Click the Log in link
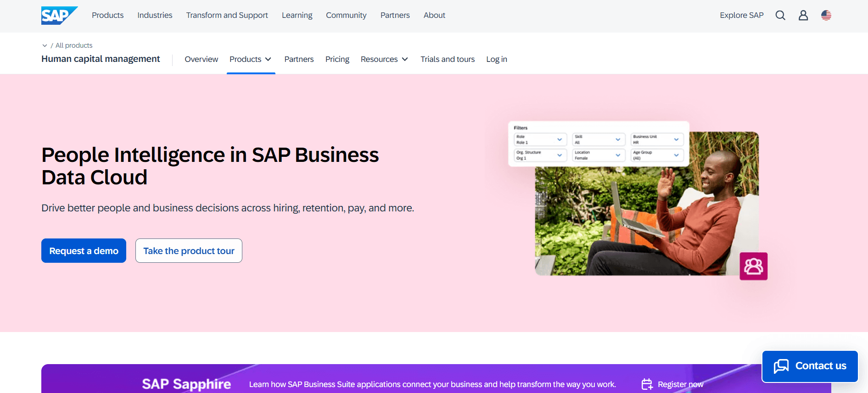 tap(497, 59)
